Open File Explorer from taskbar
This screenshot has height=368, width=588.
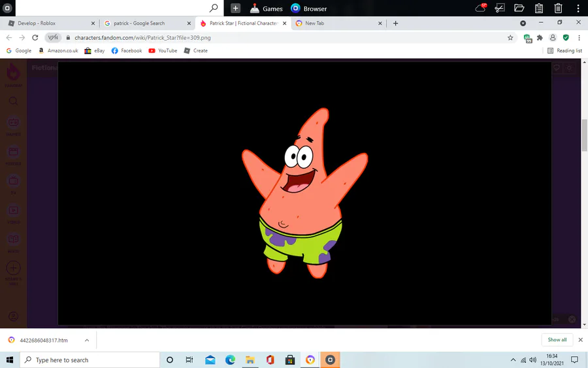click(250, 360)
